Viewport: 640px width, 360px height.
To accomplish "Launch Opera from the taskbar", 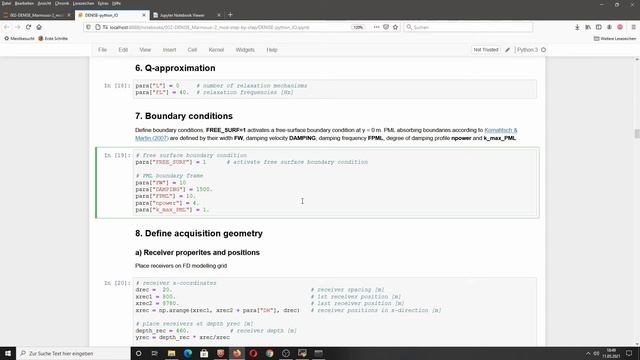I will coord(253,353).
